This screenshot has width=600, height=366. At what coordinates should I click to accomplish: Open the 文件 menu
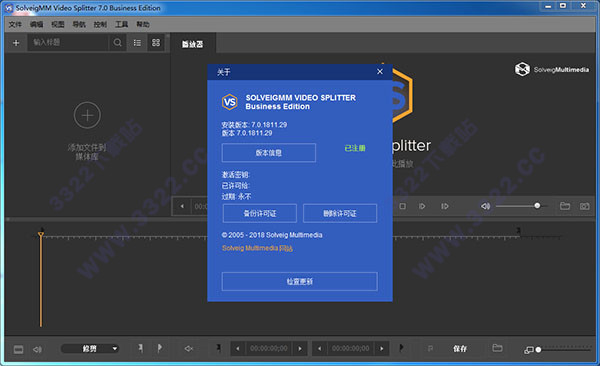pyautogui.click(x=15, y=25)
